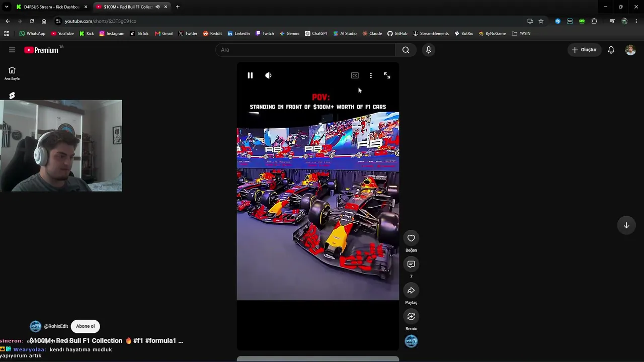Pause the Red Bull F1 Shorts video
This screenshot has width=644, height=362.
pos(250,75)
